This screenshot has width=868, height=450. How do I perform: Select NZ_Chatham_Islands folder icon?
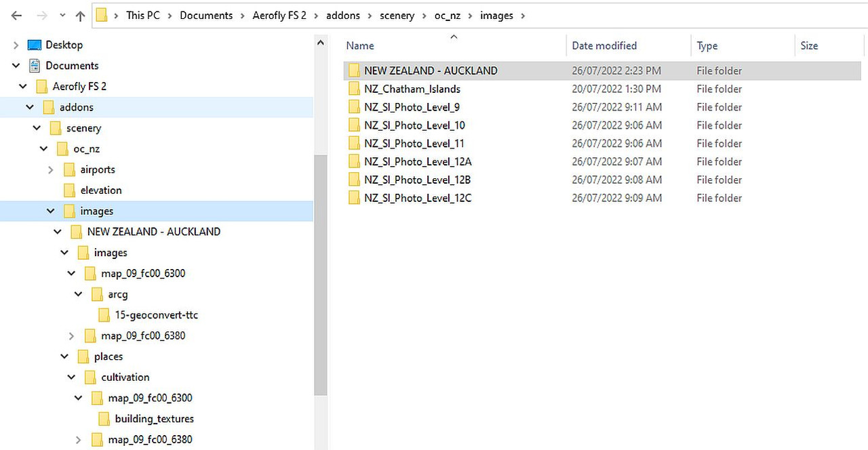tap(353, 89)
